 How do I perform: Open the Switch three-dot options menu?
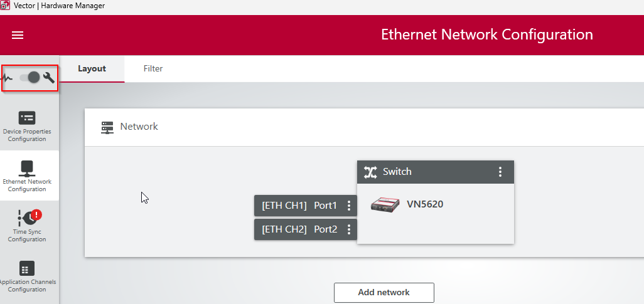click(500, 172)
